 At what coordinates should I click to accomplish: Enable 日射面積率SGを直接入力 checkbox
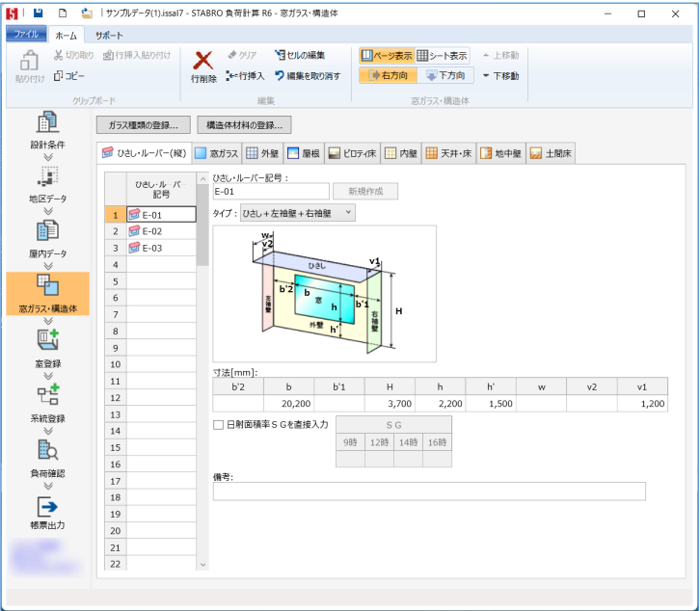[x=218, y=424]
